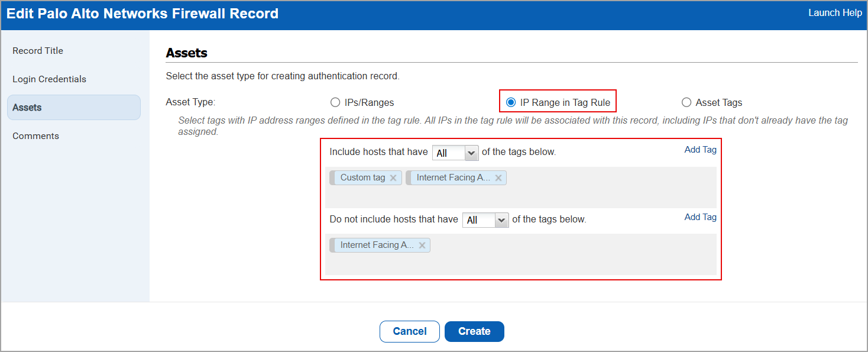Open the Login Credentials section
868x352 pixels.
tap(49, 79)
